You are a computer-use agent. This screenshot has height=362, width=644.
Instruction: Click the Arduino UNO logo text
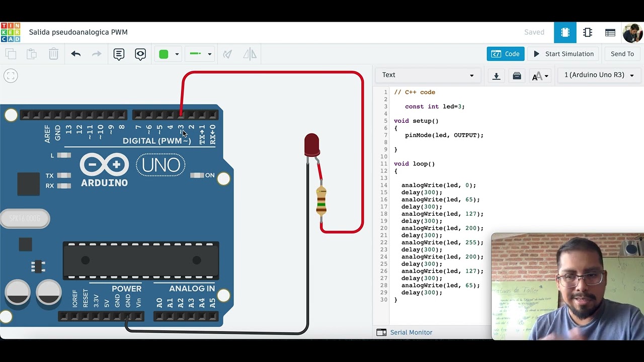[x=161, y=165]
